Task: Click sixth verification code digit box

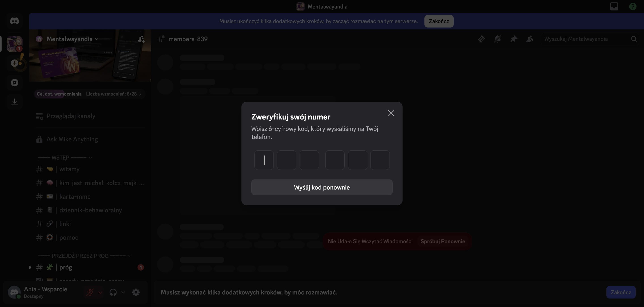Action: pyautogui.click(x=380, y=160)
